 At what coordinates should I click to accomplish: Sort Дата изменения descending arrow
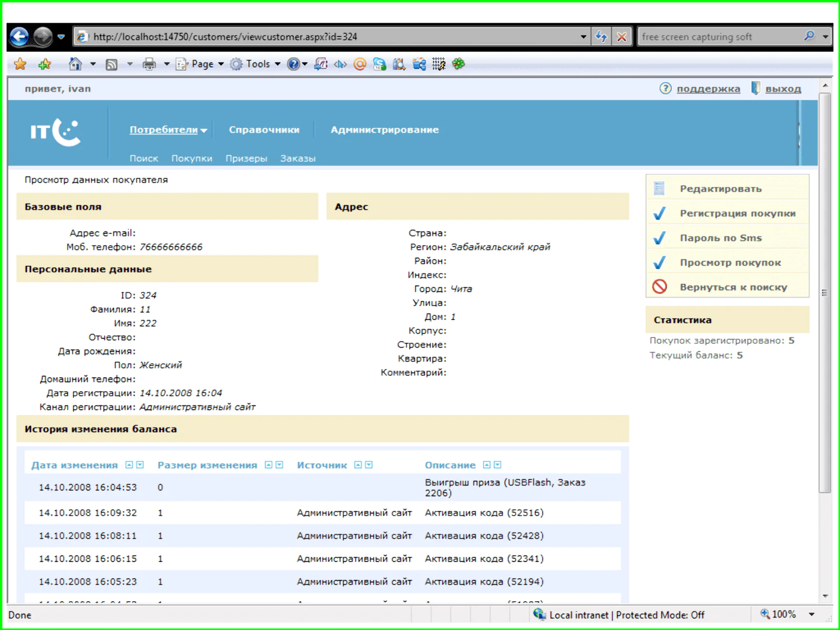pyautogui.click(x=140, y=465)
